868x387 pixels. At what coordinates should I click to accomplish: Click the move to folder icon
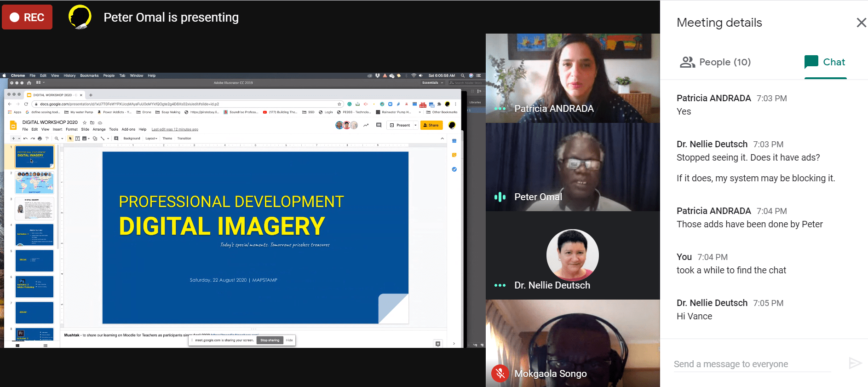tap(92, 122)
